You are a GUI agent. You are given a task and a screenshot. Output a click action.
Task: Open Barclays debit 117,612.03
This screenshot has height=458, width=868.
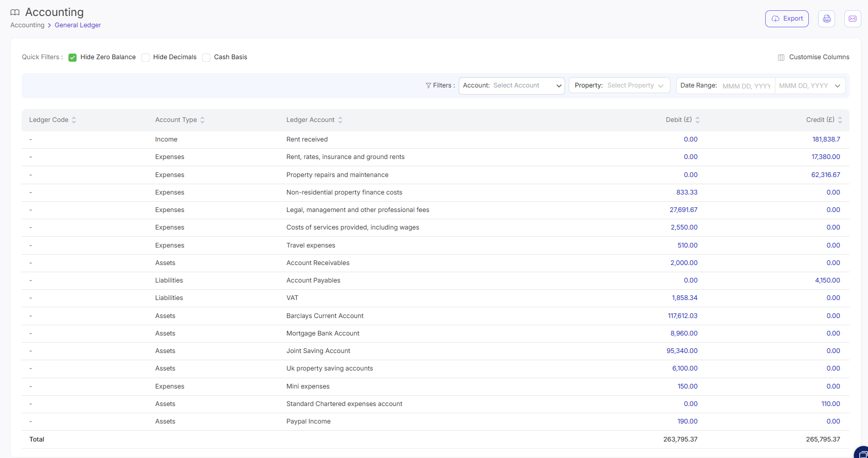point(682,316)
